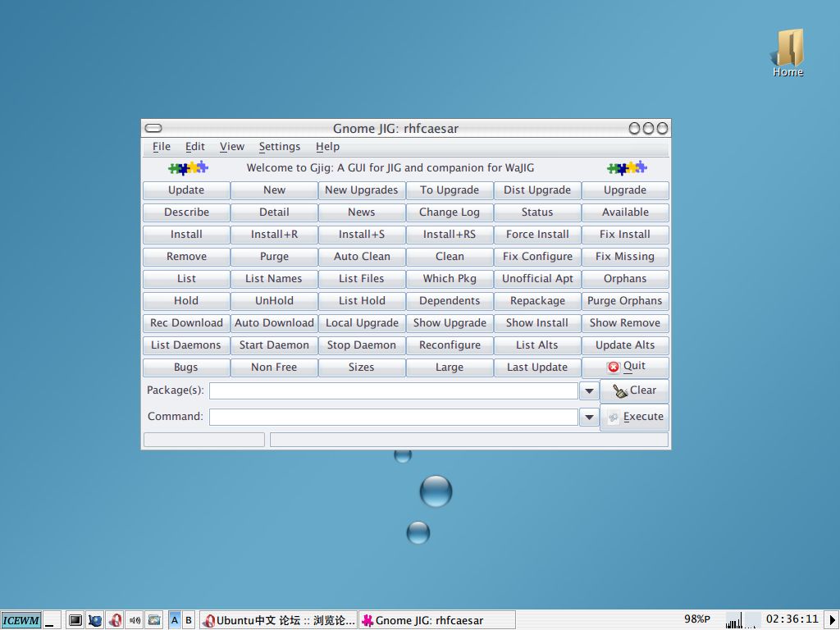Click the Describe button
This screenshot has height=630, width=840.
point(186,212)
